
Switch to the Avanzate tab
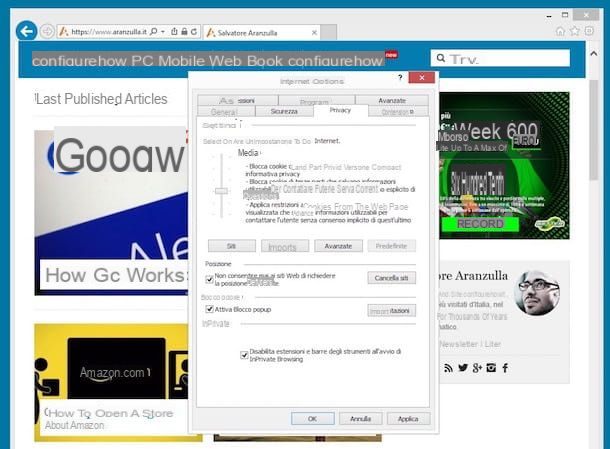point(392,100)
